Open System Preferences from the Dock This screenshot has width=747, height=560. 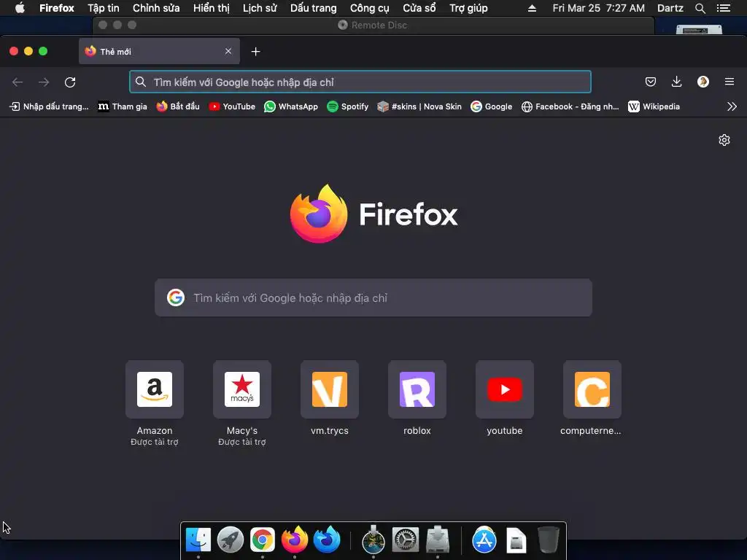(406, 540)
